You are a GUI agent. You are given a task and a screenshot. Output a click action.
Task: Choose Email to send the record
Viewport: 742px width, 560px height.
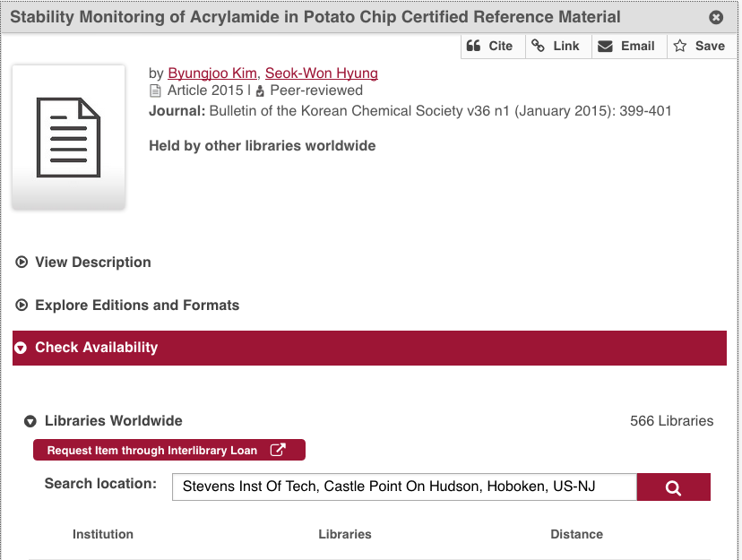(629, 47)
